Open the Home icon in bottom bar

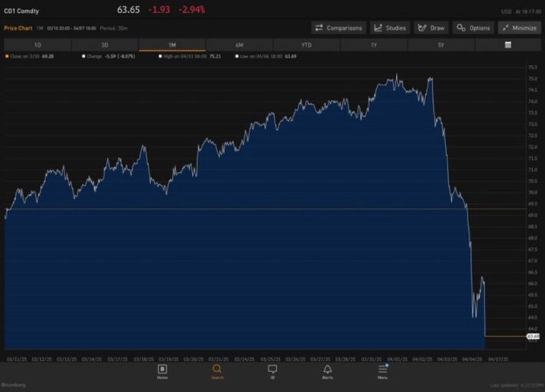tap(162, 369)
